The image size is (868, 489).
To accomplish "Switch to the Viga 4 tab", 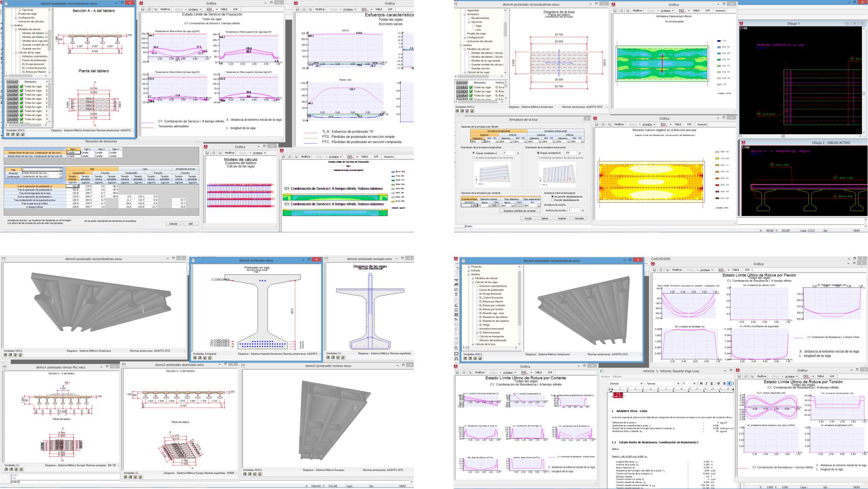I will (115, 149).
